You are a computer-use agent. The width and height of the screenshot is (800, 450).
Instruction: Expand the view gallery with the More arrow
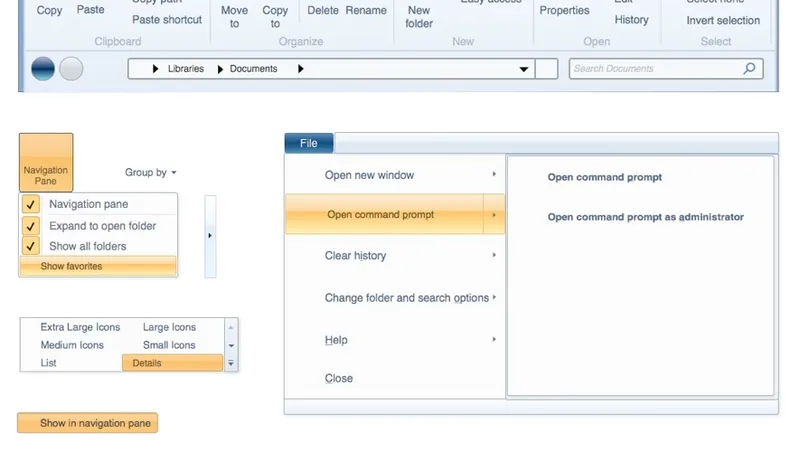tap(231, 363)
